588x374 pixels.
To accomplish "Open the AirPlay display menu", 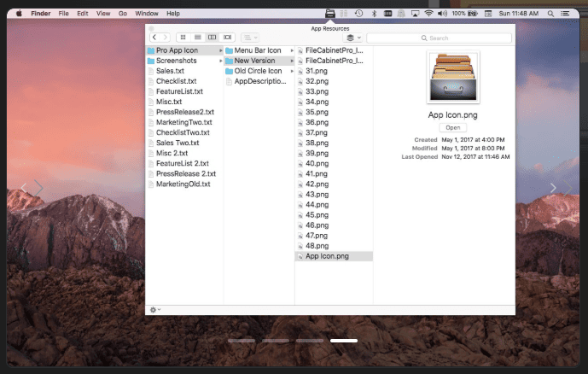I will pos(415,14).
